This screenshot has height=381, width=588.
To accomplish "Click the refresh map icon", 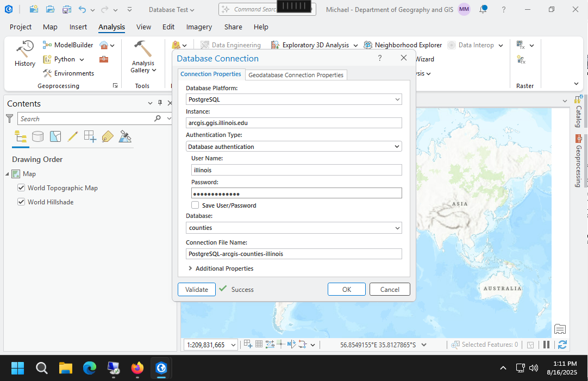I will point(562,345).
